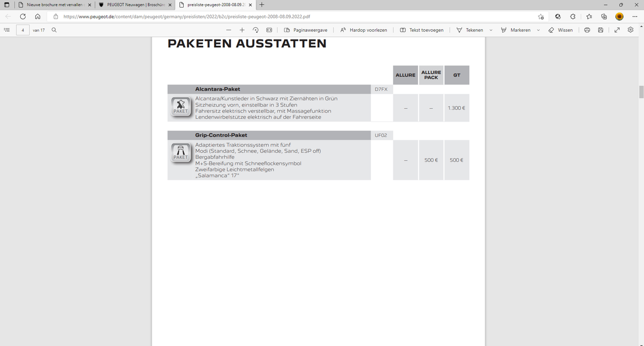Image resolution: width=644 pixels, height=346 pixels.
Task: Open the favorites list
Action: 589,16
